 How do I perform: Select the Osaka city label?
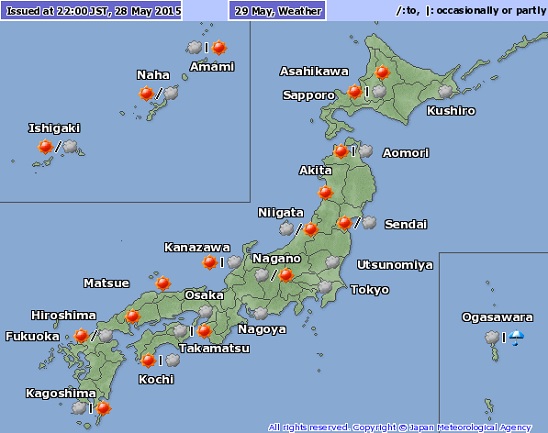204,295
